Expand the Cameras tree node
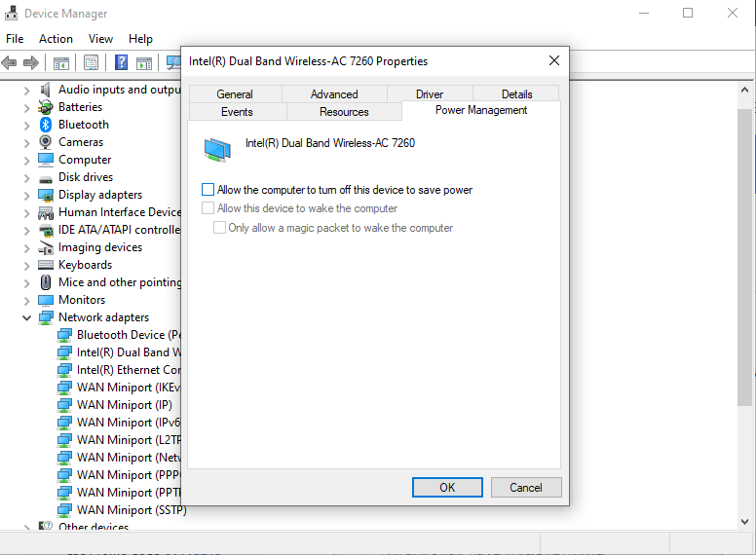Screen dimensions: 756x555 tap(26, 142)
